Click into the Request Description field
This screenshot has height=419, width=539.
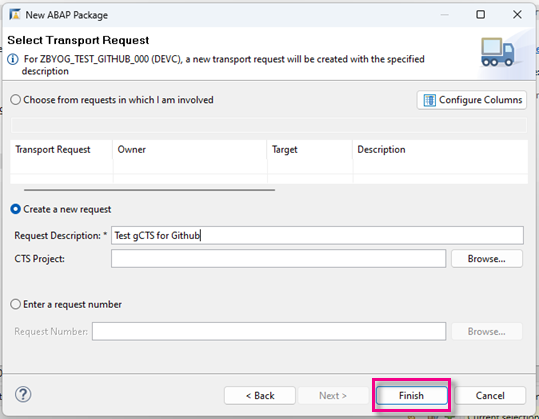point(317,235)
